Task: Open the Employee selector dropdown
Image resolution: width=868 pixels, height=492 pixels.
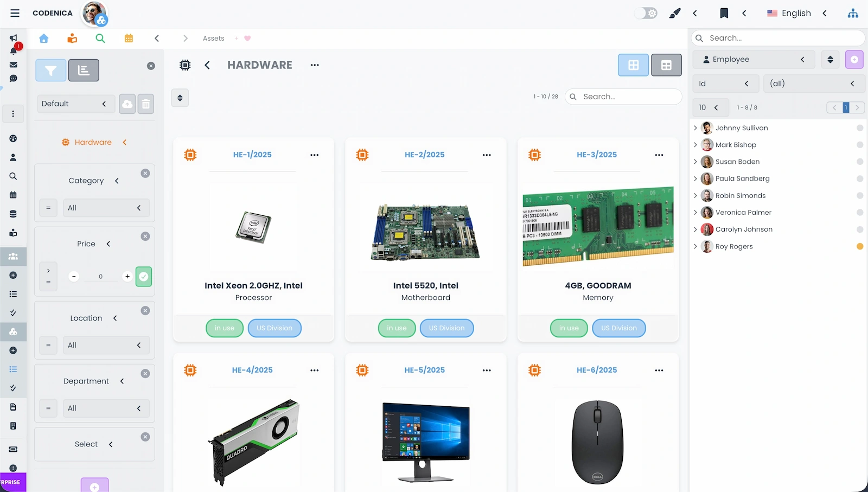Action: point(754,59)
